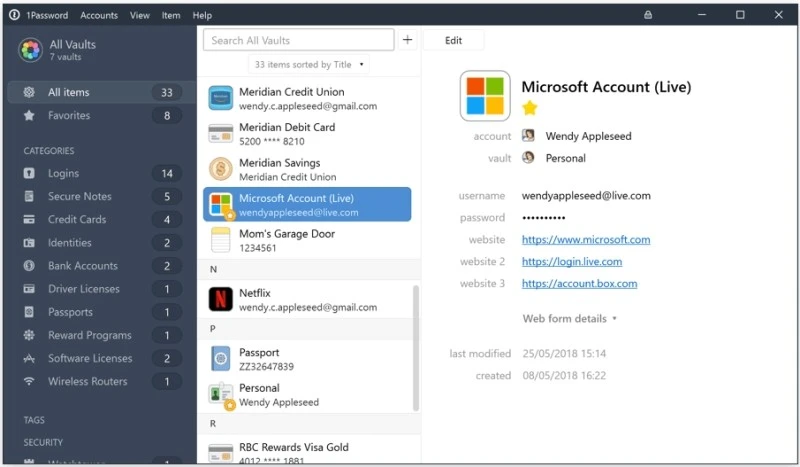The height and width of the screenshot is (467, 800).
Task: Expand Web form details section
Action: [x=569, y=319]
